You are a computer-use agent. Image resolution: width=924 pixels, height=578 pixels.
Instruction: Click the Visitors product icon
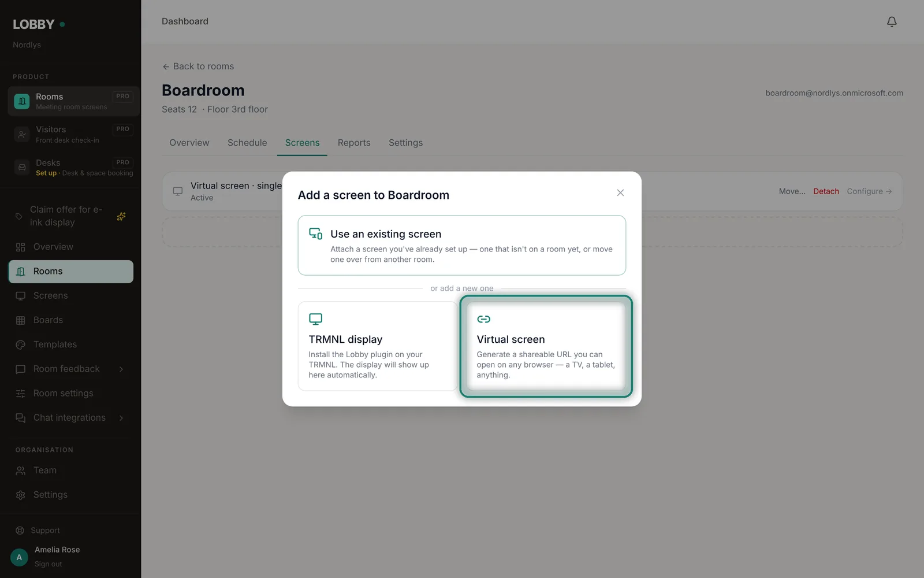(22, 135)
